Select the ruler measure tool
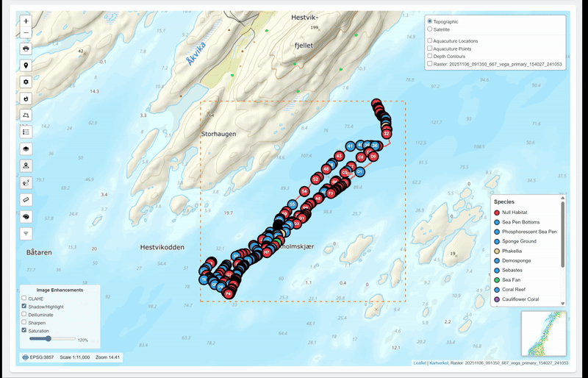This screenshot has width=588, height=378. pos(26,199)
